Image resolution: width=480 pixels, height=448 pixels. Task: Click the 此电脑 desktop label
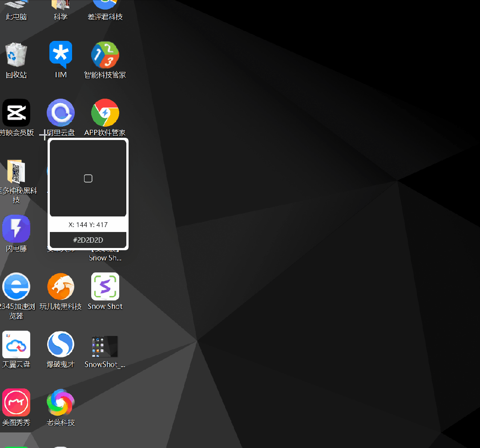(16, 16)
